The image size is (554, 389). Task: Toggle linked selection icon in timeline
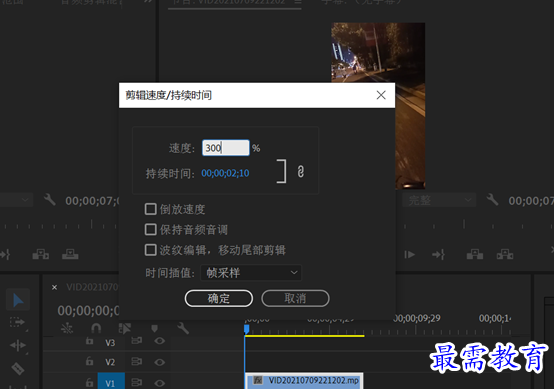point(125,328)
